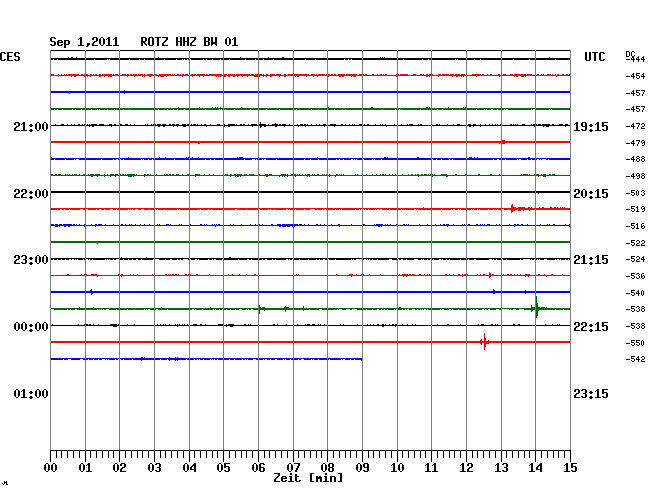This screenshot has height=494, width=650.
Task: Click the 'Zeit [min]' axis title
Action: [x=308, y=478]
